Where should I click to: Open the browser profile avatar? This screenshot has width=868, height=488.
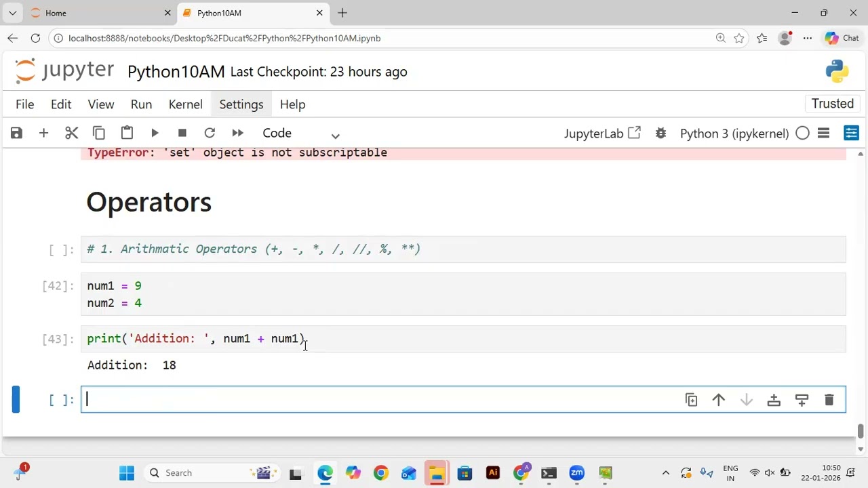[785, 38]
